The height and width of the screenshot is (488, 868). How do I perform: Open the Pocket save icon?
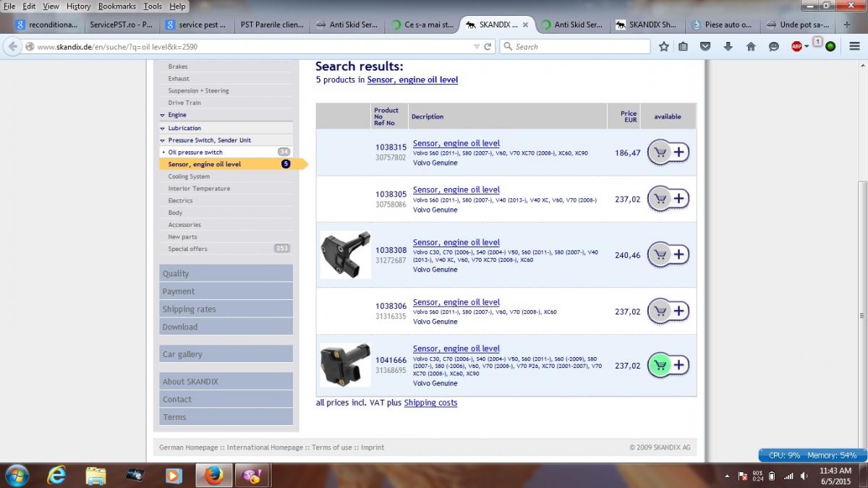(x=705, y=46)
